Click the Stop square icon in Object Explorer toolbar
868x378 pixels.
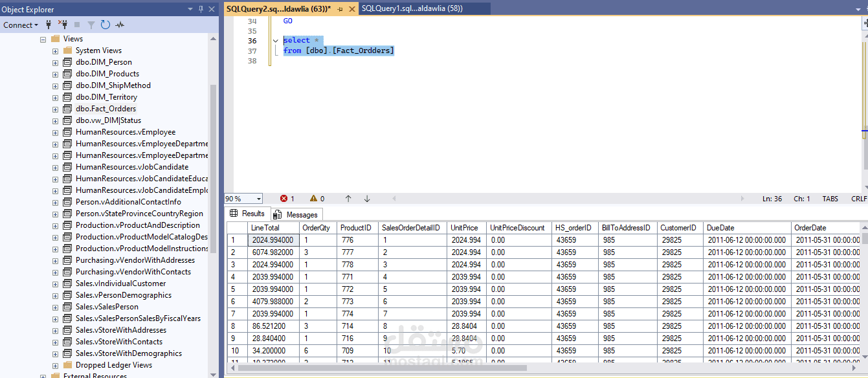(x=77, y=25)
